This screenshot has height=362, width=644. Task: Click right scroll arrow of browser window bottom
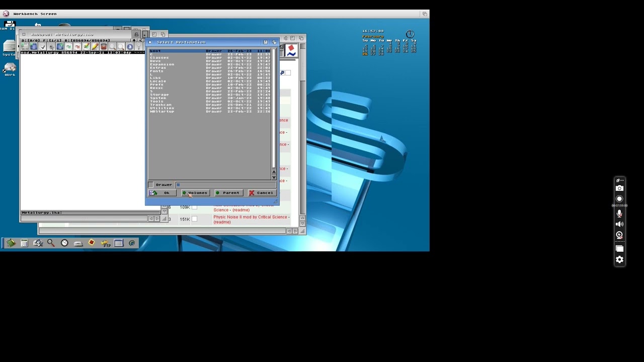(x=295, y=231)
